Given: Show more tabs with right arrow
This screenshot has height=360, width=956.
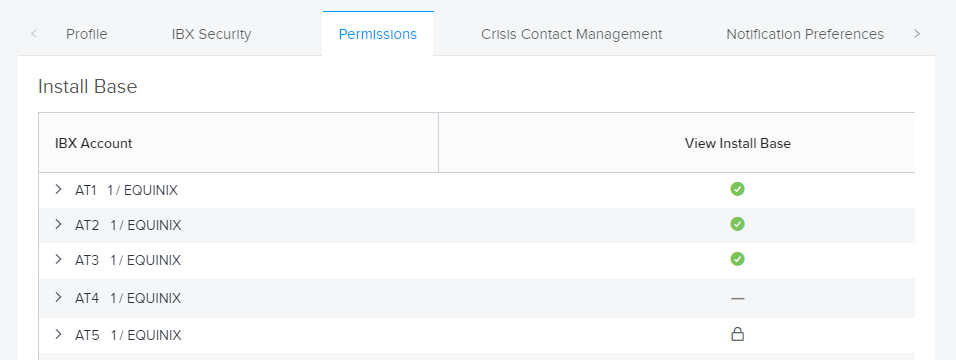Looking at the screenshot, I should point(916,34).
